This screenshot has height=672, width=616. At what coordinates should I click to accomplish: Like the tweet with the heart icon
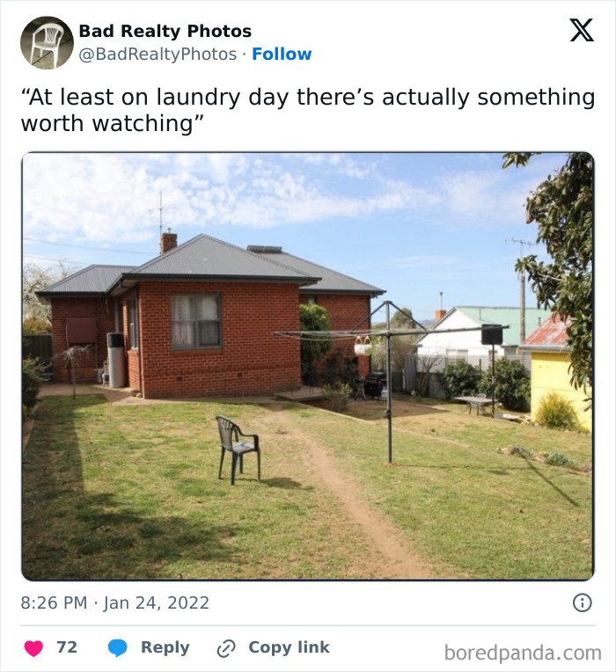click(x=33, y=648)
